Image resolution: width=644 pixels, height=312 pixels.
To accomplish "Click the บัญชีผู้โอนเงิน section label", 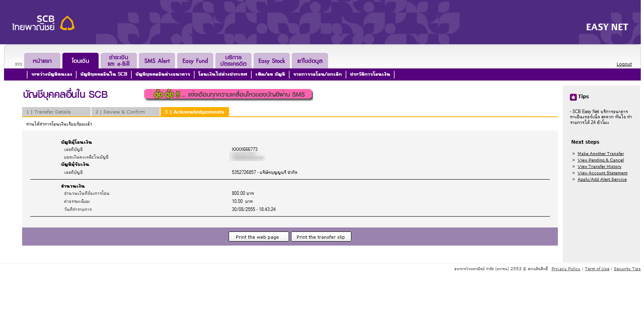I will coord(76,142).
